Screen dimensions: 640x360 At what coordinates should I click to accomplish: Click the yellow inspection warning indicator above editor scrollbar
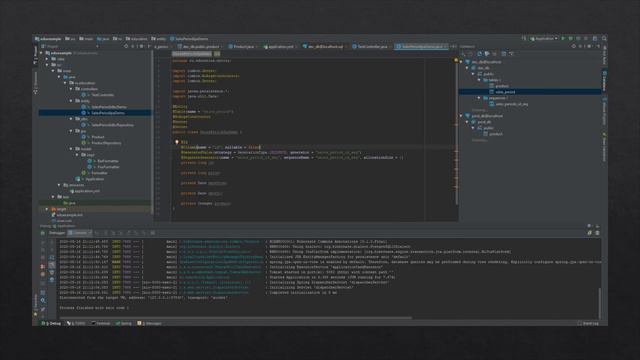456,60
